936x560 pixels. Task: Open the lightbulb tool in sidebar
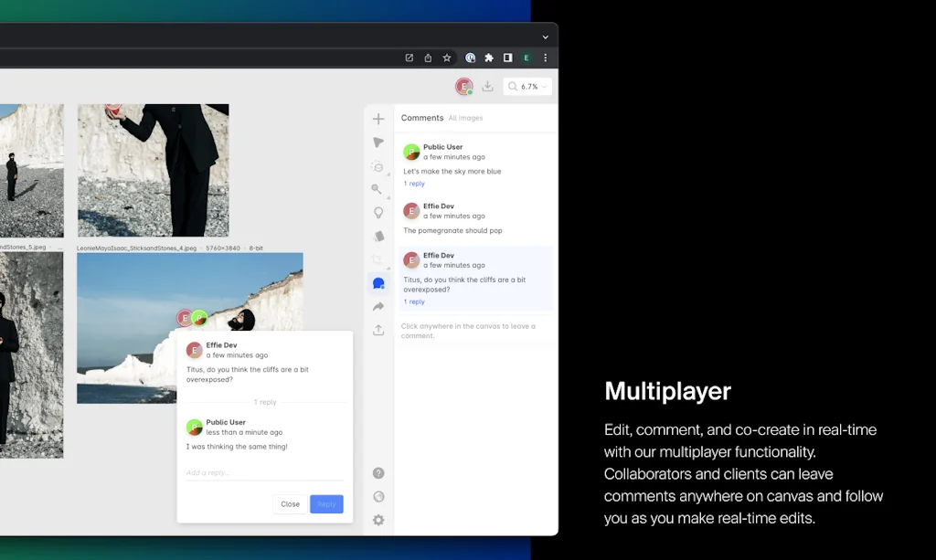click(x=378, y=213)
